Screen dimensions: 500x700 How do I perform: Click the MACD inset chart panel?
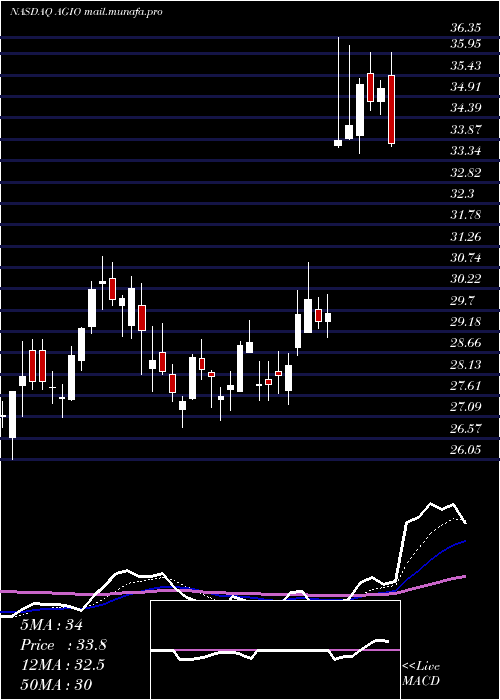click(275, 650)
